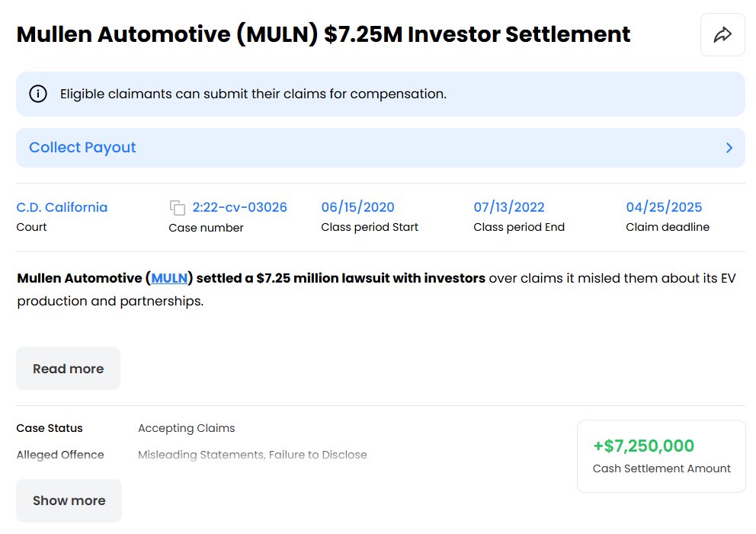This screenshot has height=534, width=756.
Task: Click the Claim deadline label
Action: coord(668,227)
